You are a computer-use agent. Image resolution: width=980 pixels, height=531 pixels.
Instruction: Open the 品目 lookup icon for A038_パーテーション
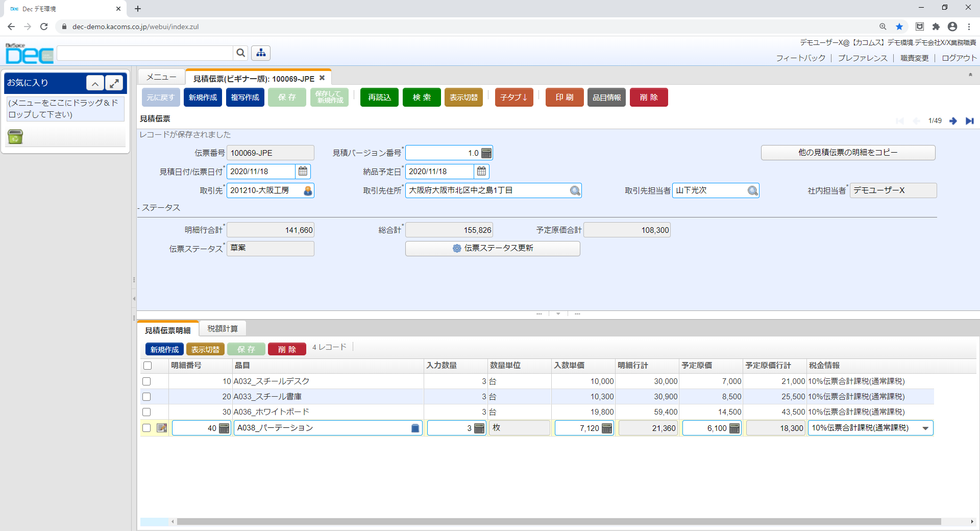tap(415, 428)
